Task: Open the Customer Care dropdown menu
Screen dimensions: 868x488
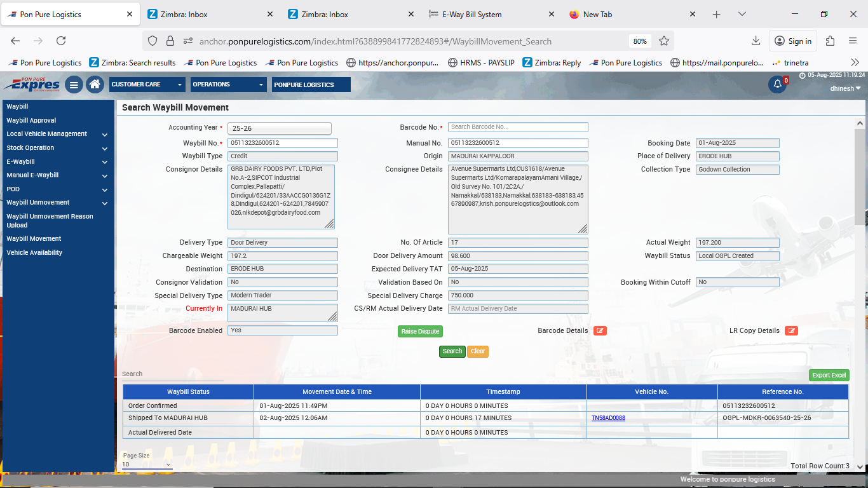Action: tap(147, 85)
